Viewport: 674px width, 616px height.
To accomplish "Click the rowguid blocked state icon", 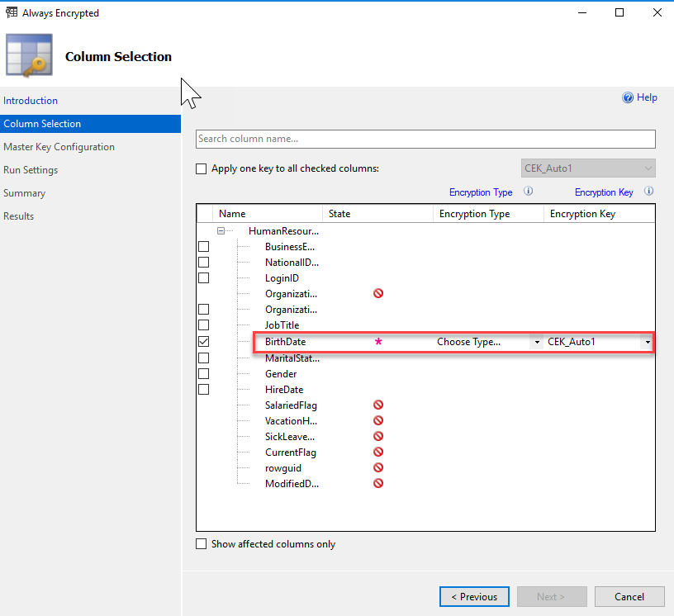I will point(378,467).
